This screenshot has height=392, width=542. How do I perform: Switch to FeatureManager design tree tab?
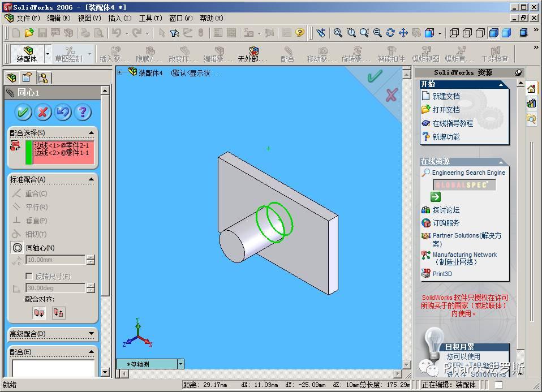[12, 77]
